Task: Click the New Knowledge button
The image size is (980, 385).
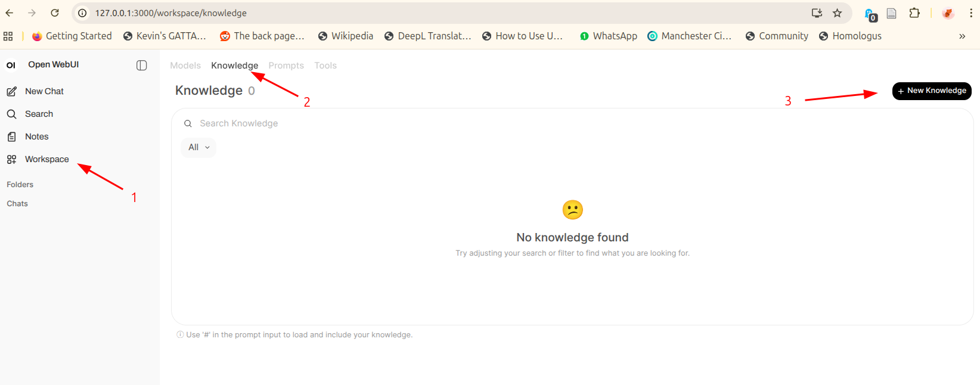Action: click(x=931, y=91)
